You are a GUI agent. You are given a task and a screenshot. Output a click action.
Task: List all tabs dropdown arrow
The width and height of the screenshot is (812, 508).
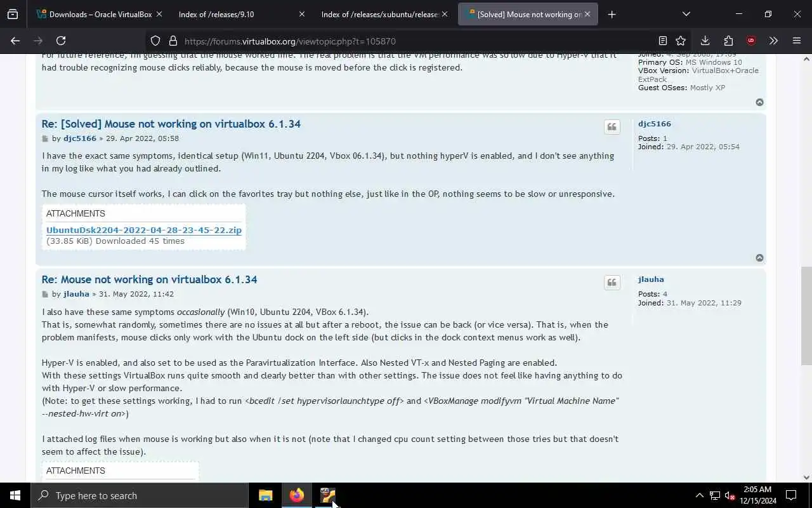pos(686,14)
